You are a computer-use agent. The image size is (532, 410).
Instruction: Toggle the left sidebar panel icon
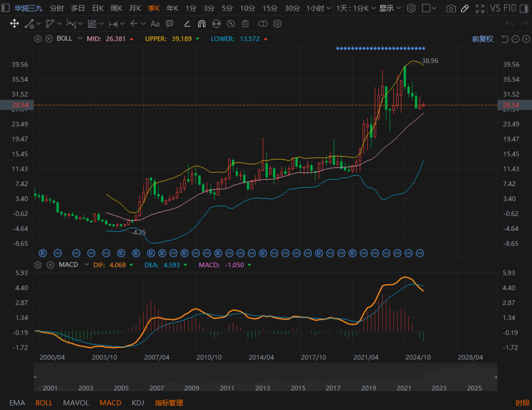(5, 8)
